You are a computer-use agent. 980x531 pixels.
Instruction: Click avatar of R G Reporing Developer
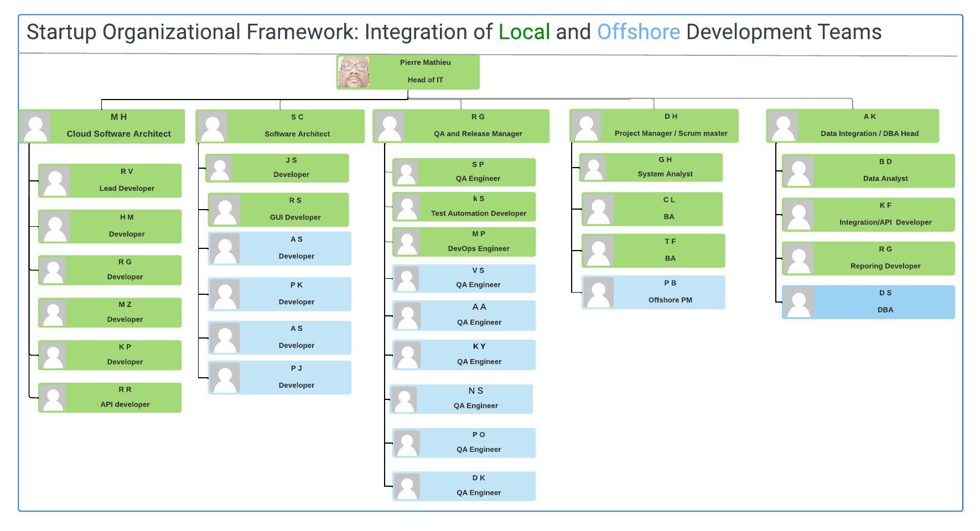798,258
